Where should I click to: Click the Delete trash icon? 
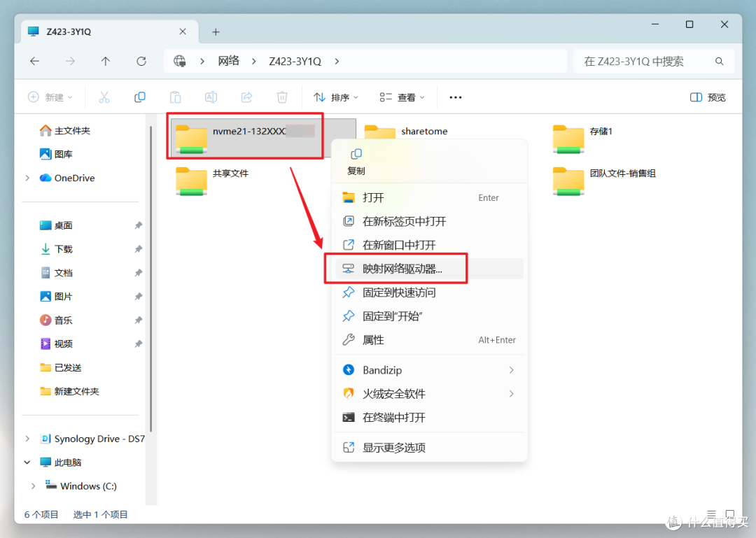(282, 97)
